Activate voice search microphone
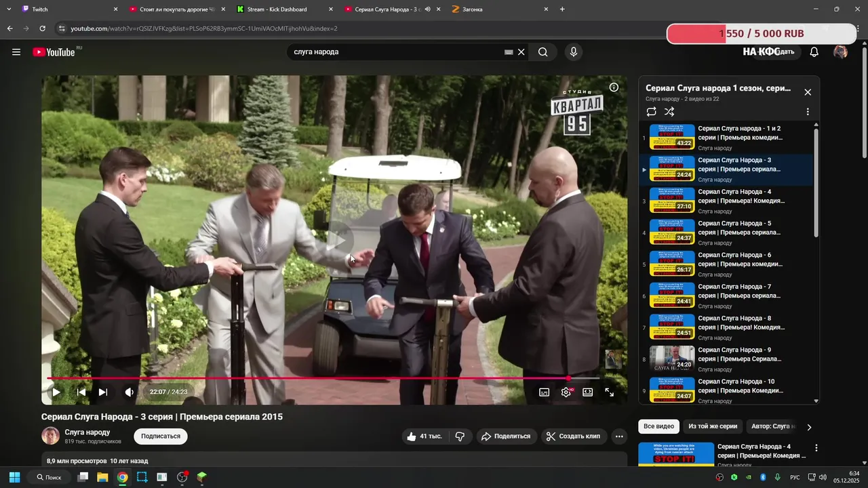Image resolution: width=868 pixels, height=488 pixels. (574, 52)
